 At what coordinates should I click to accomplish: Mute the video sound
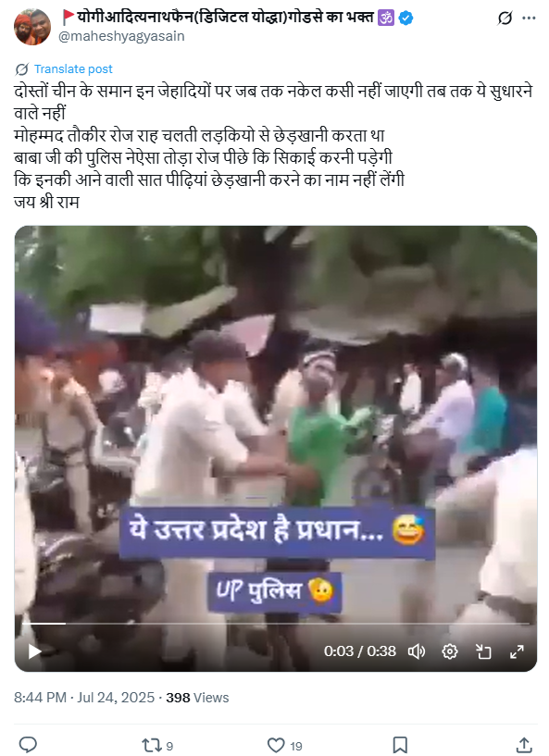(x=417, y=651)
